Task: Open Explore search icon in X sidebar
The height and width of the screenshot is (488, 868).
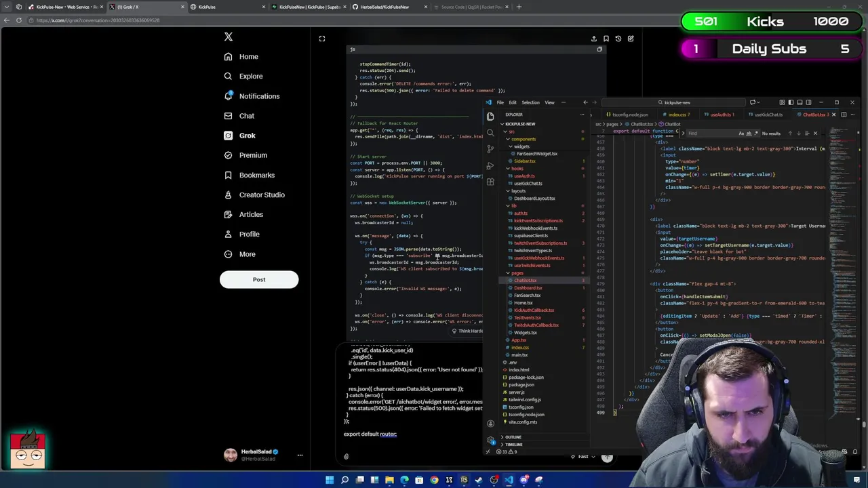Action: (x=228, y=77)
